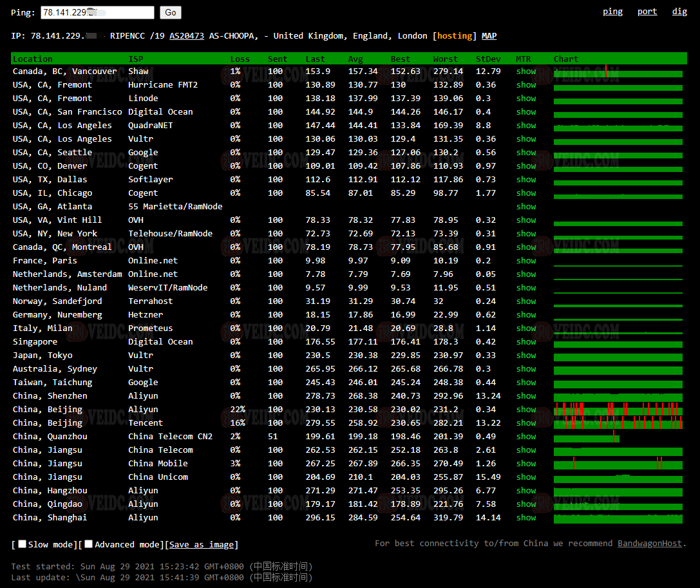Open the MAP link

tap(489, 36)
